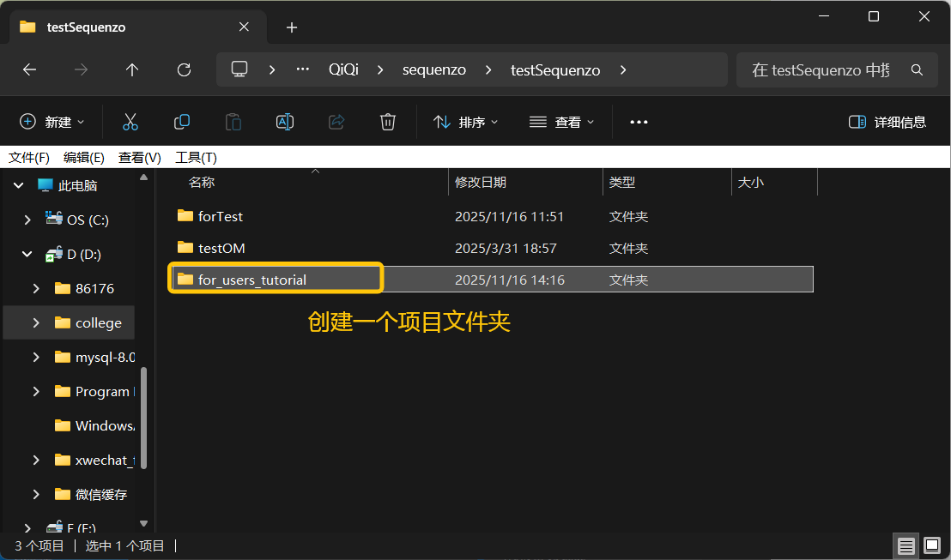This screenshot has height=560, width=951.
Task: Open the 文件(F) menu
Action: coord(29,158)
